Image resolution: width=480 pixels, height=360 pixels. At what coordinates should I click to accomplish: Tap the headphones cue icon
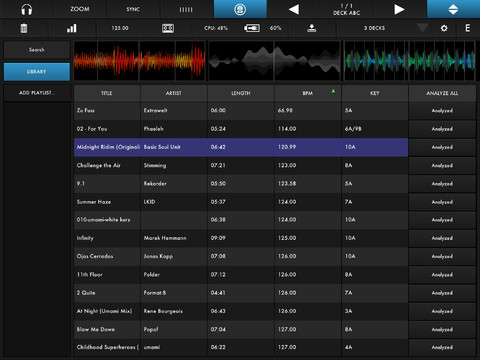coord(27,9)
